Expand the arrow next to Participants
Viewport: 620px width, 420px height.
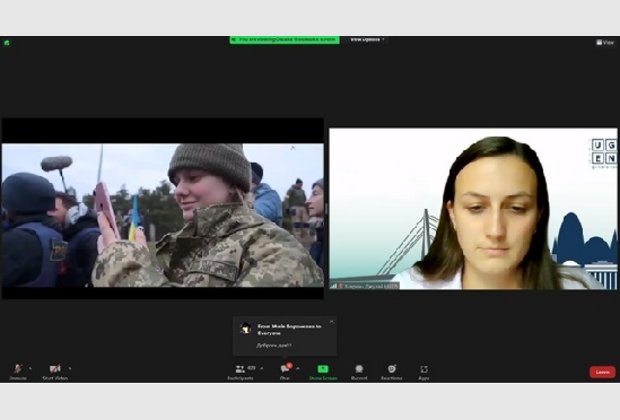(x=262, y=368)
